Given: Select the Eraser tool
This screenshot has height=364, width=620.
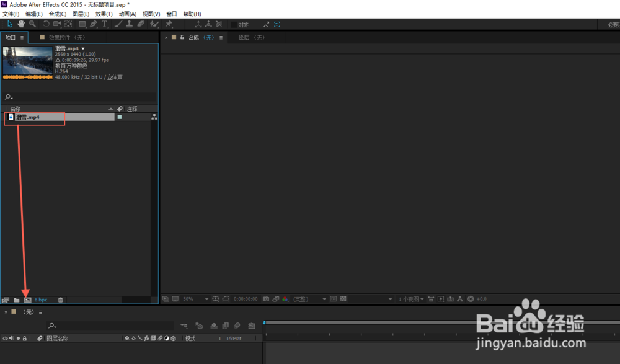Looking at the screenshot, I should point(141,24).
